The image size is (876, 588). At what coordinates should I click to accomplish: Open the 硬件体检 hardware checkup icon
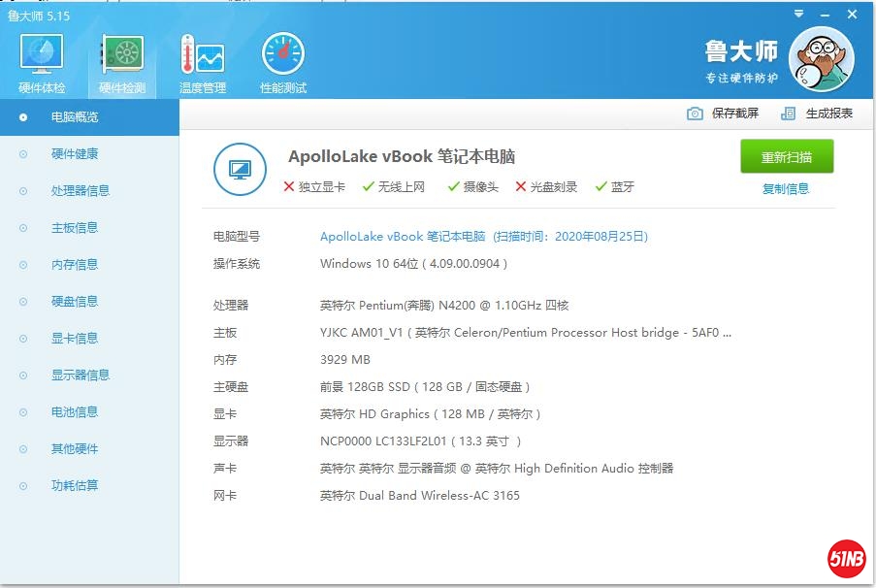pyautogui.click(x=42, y=57)
